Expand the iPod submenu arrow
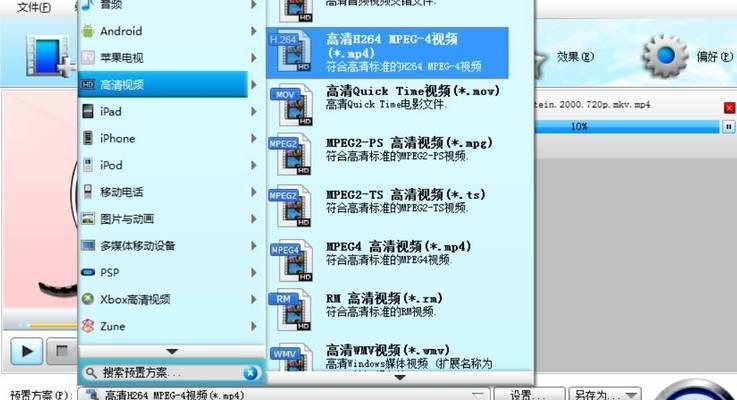The image size is (737, 400). click(x=253, y=165)
